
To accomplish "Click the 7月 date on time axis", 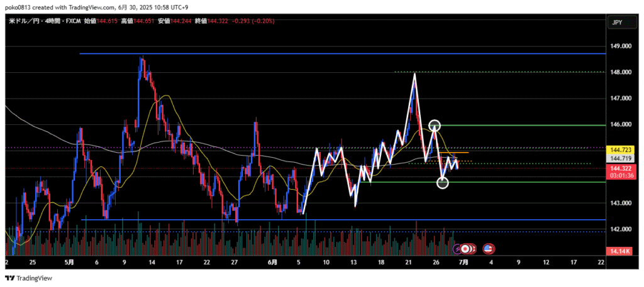I will click(464, 263).
